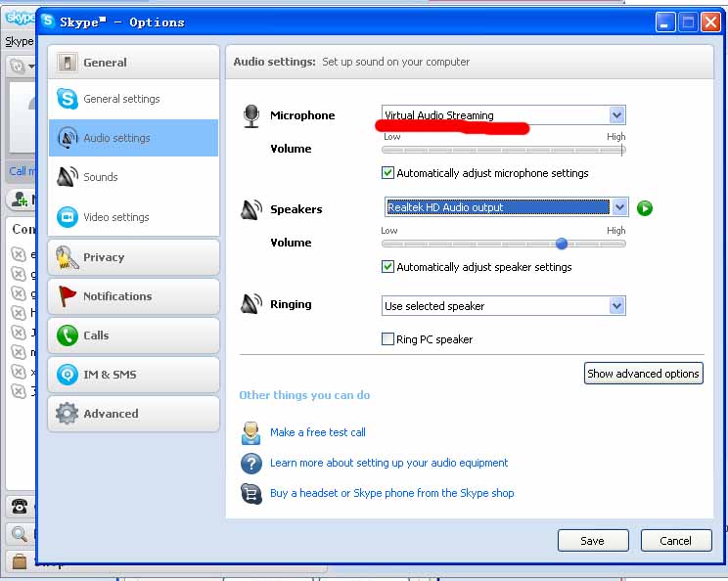This screenshot has width=728, height=581.
Task: Click the headset icon beside Audio settings
Action: (x=68, y=137)
